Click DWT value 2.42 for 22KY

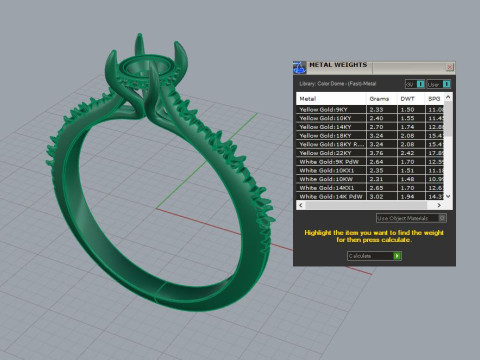407,153
